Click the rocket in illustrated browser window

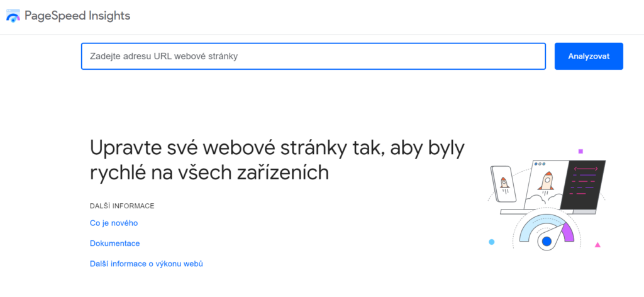pos(547,183)
